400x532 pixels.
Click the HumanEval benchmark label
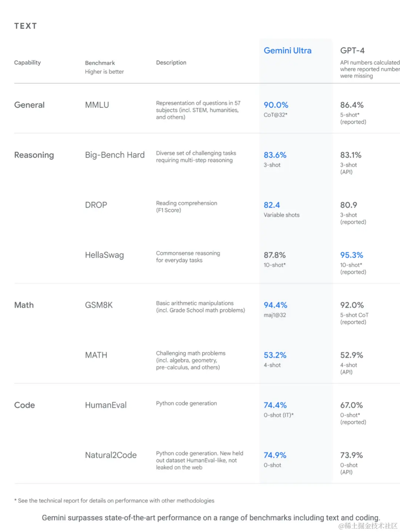coord(106,405)
